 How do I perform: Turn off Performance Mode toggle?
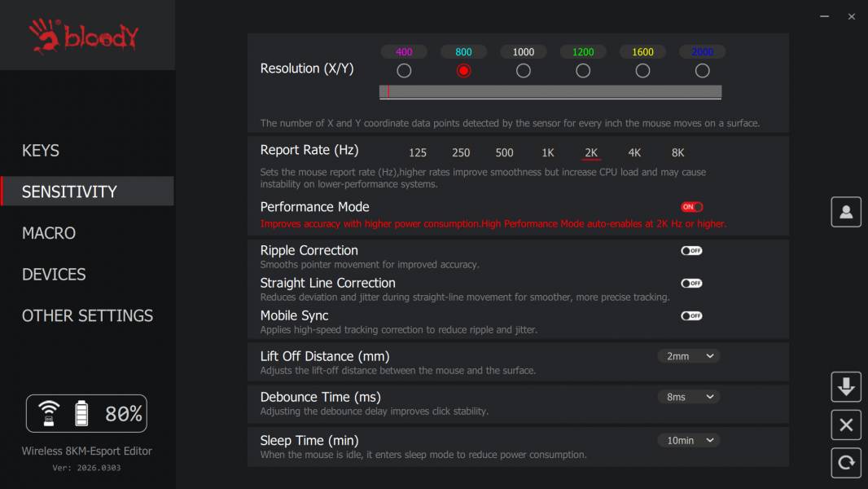point(692,206)
